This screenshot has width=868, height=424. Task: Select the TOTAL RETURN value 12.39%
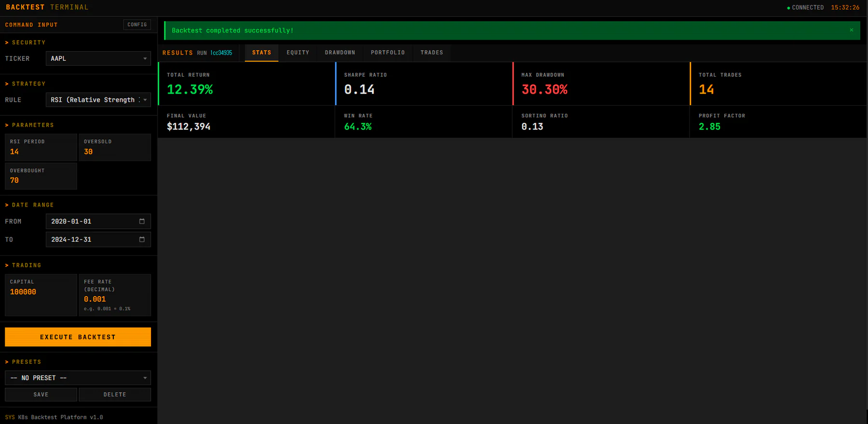click(190, 90)
